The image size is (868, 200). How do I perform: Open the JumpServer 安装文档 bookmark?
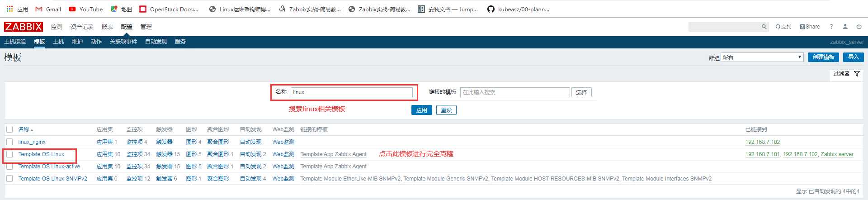pos(448,9)
